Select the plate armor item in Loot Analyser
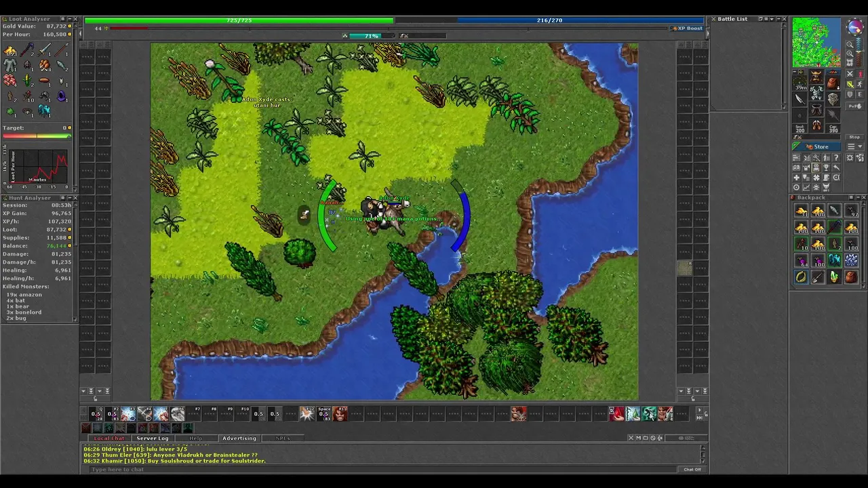 [x=9, y=65]
